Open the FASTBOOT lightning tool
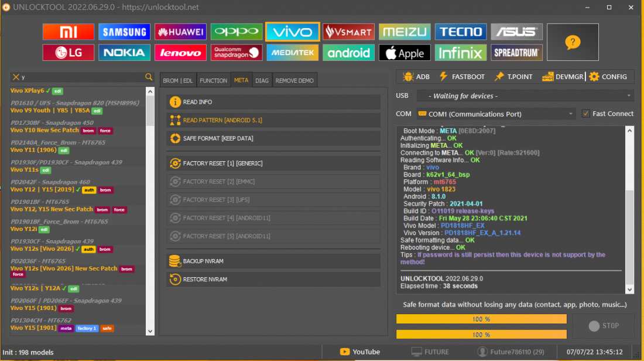This screenshot has height=361, width=644. tap(462, 77)
